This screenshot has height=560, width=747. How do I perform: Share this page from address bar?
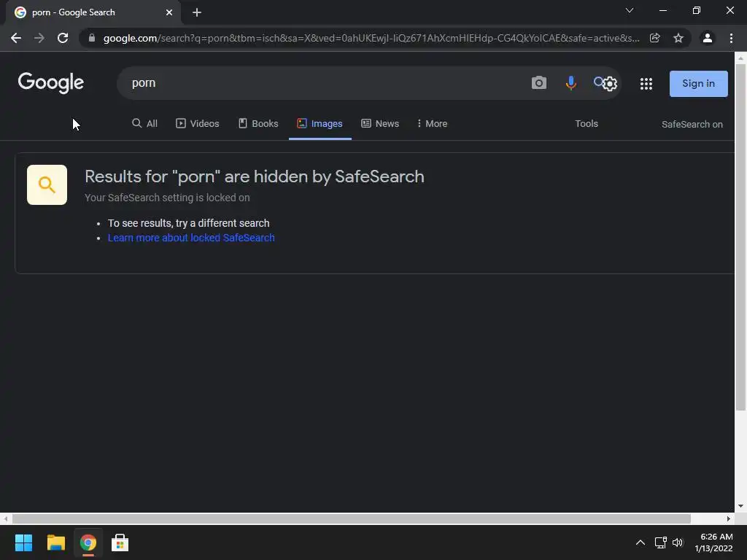pyautogui.click(x=655, y=38)
